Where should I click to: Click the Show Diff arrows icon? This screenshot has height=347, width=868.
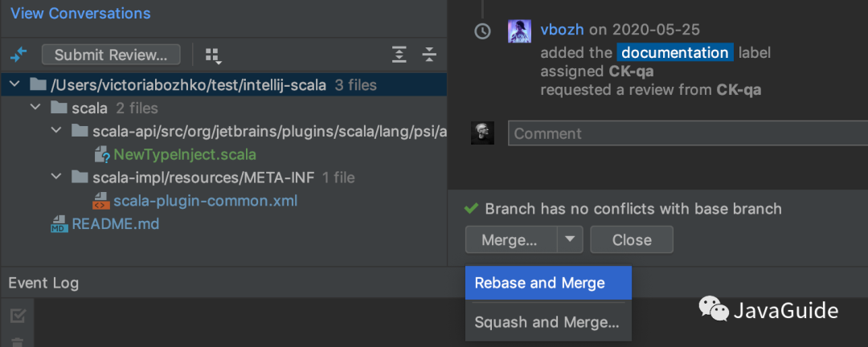coord(18,55)
